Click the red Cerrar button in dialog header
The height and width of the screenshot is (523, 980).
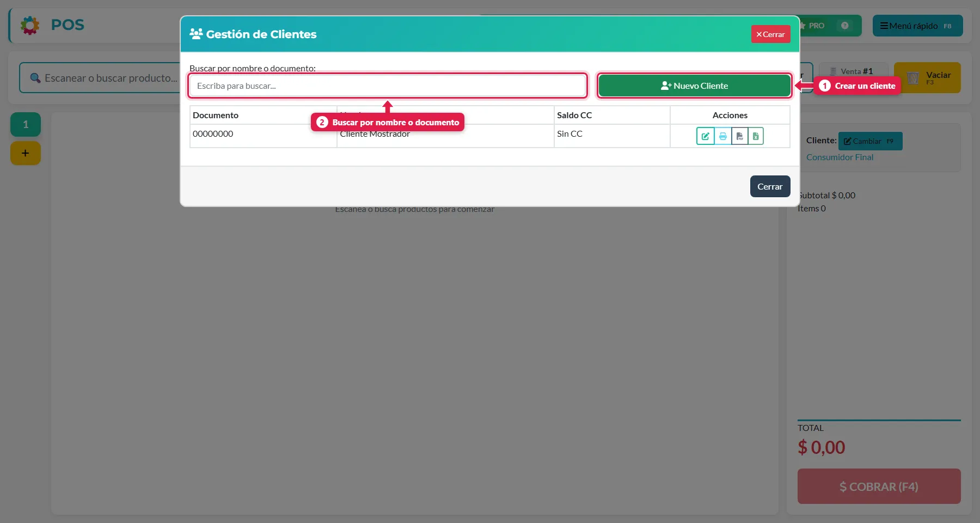(770, 34)
